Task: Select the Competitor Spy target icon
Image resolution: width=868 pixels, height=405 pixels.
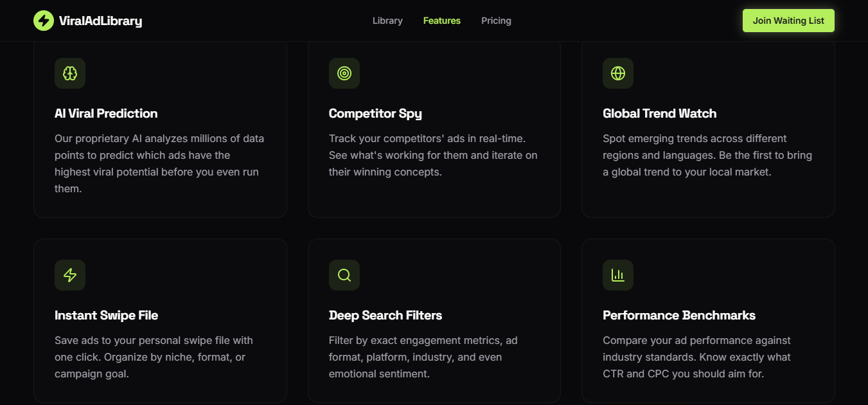Action: point(344,73)
